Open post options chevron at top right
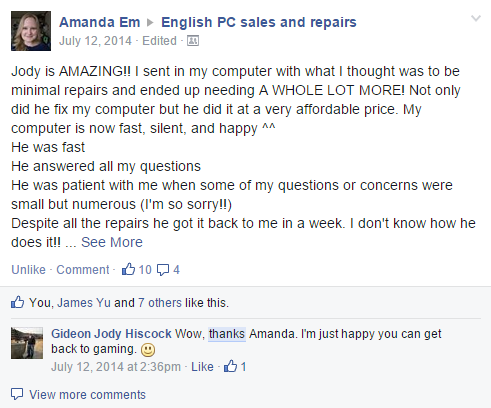Viewport: 491px width, 408px height. (x=476, y=18)
